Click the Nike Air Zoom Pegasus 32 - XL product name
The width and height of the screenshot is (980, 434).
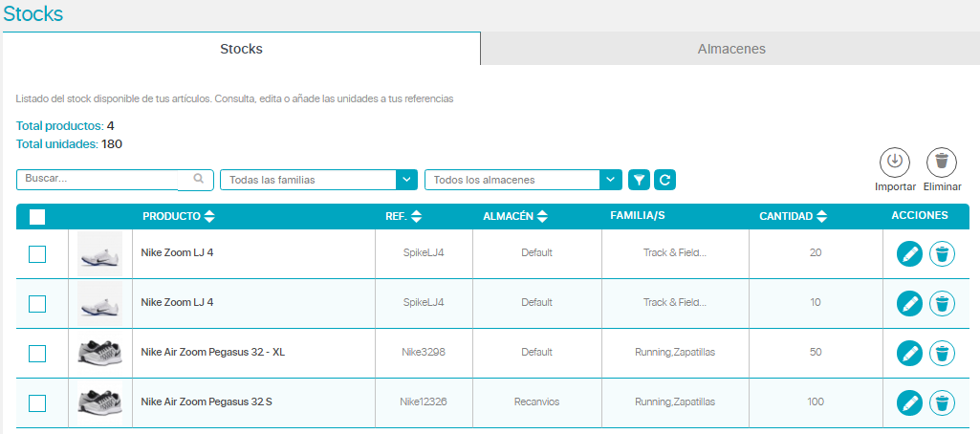pyautogui.click(x=212, y=352)
